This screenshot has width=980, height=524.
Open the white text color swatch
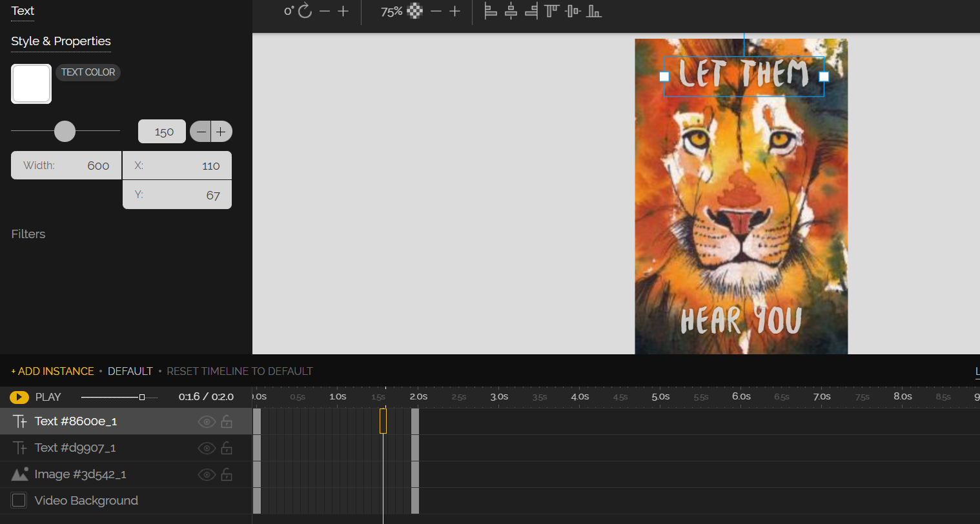(x=31, y=84)
